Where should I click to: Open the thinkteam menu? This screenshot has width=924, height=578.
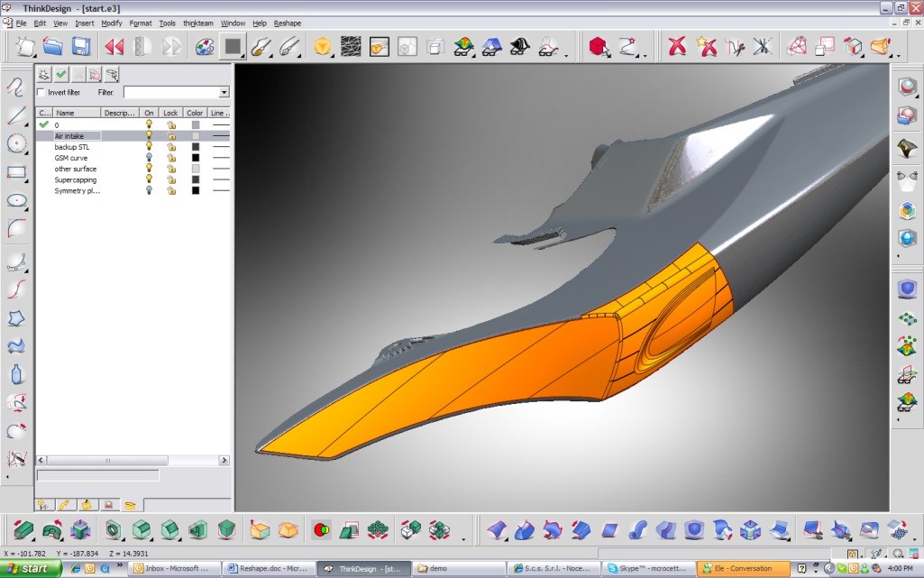197,23
